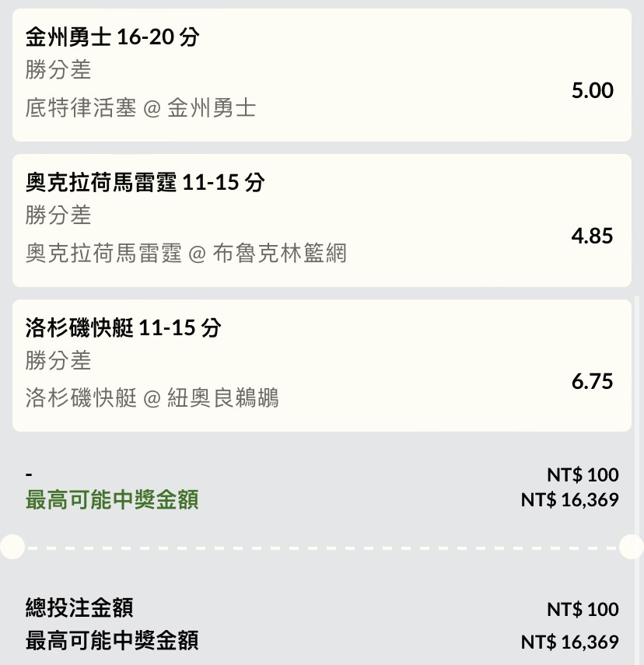Screen dimensions: 644x665
Task: Open the 洛杉磯快艇 11-15 分 bet card
Action: (321, 366)
